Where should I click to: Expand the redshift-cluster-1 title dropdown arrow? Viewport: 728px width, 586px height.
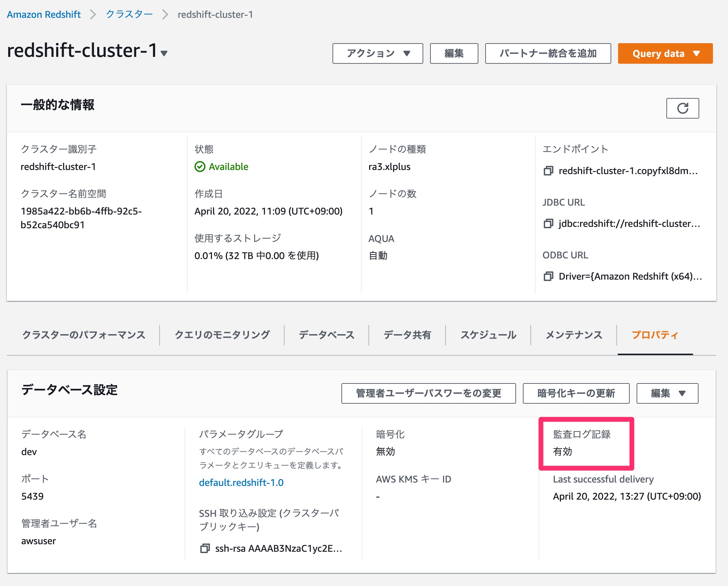[x=164, y=53]
